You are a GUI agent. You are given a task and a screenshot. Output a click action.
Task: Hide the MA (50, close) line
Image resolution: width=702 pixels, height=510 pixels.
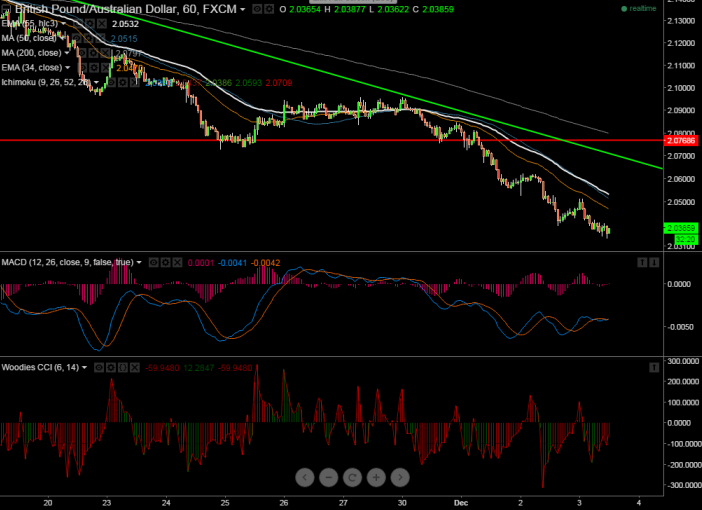pyautogui.click(x=77, y=39)
